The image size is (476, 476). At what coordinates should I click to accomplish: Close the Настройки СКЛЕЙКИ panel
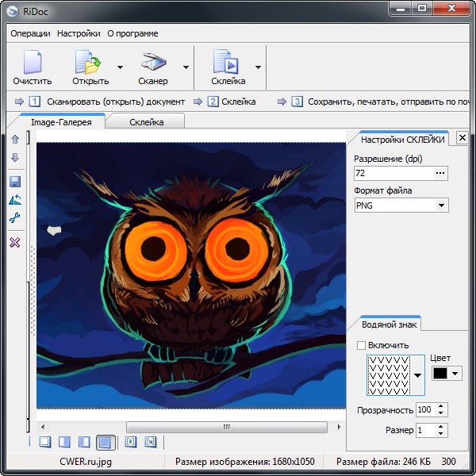(462, 138)
